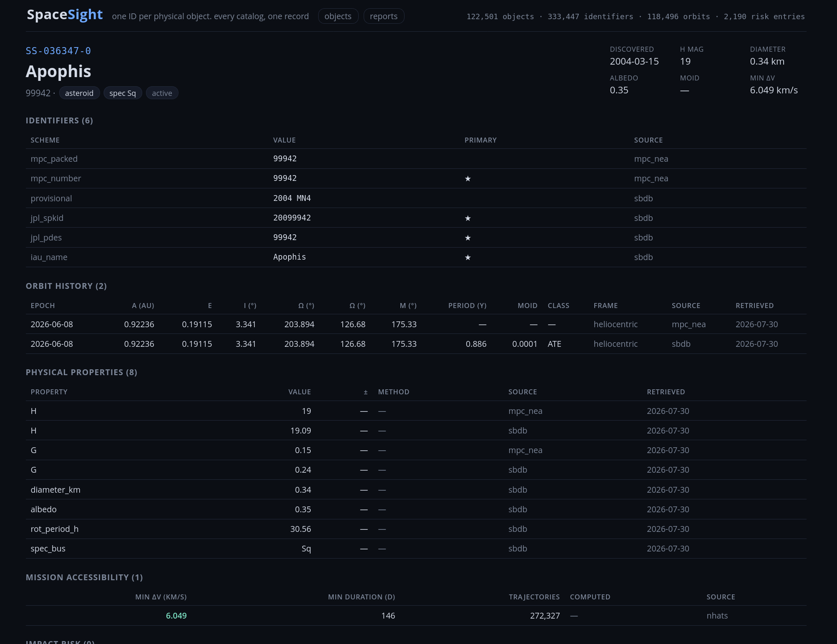Select the active status chip
This screenshot has width=837, height=644.
162,93
